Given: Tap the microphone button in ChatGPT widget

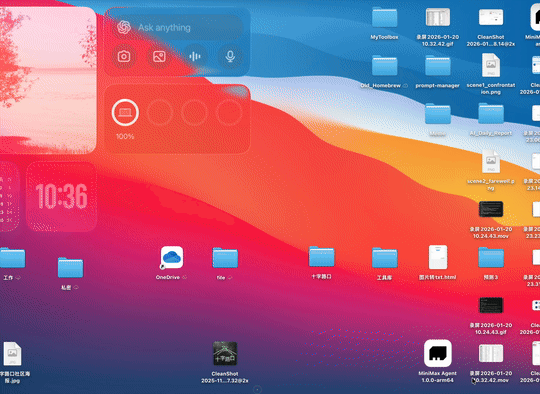Looking at the screenshot, I should 230,56.
